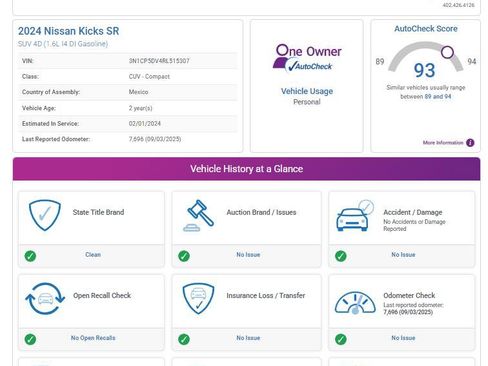488x366 pixels.
Task: Click the Accident / Damage car icon
Action: pyautogui.click(x=355, y=215)
